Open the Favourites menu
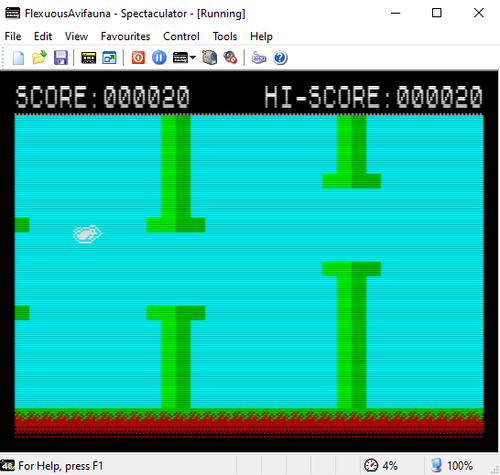The image size is (500, 475). pos(125,36)
